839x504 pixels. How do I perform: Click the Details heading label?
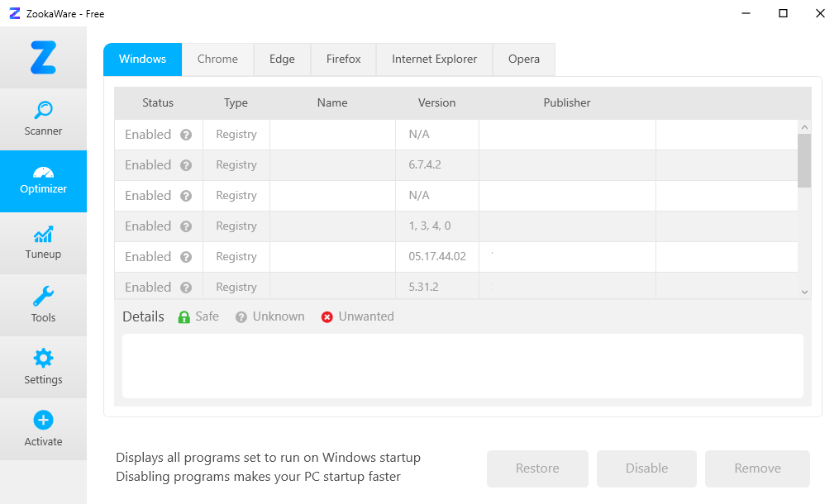point(143,316)
